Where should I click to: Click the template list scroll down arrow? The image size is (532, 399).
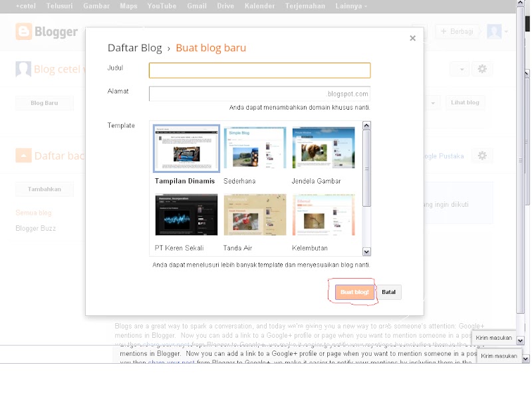(366, 252)
